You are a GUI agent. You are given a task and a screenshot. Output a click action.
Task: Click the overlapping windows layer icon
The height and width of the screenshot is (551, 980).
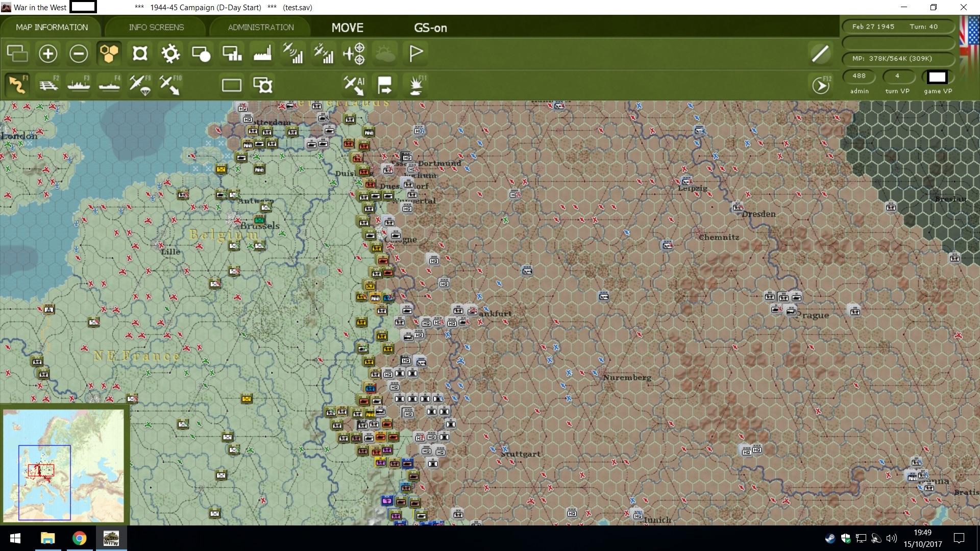(x=17, y=54)
